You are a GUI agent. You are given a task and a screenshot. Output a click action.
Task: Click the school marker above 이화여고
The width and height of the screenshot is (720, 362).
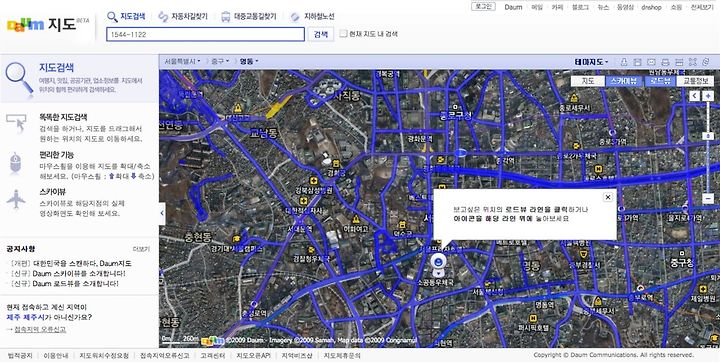[356, 219]
